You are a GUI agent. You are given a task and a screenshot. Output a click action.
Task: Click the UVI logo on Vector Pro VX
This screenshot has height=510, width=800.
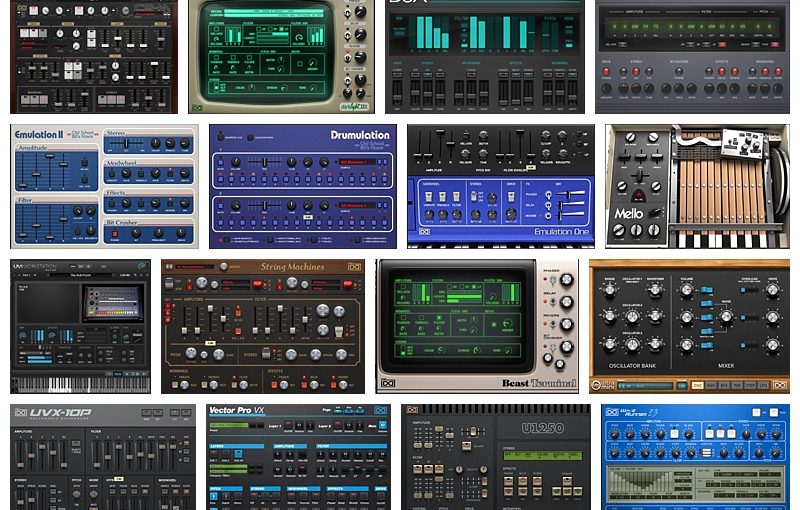[381, 410]
